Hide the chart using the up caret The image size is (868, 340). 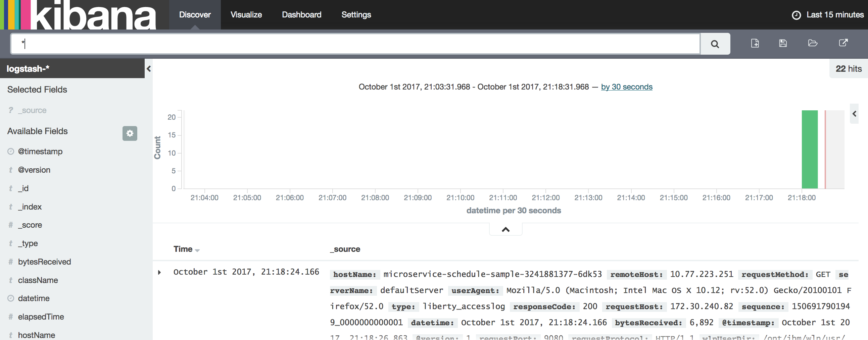tap(505, 230)
